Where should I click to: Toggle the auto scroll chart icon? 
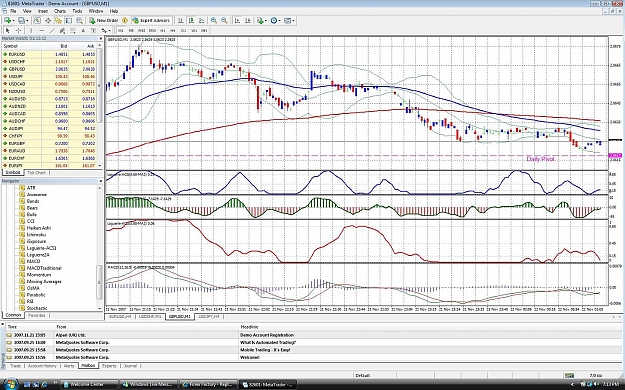tap(238, 20)
